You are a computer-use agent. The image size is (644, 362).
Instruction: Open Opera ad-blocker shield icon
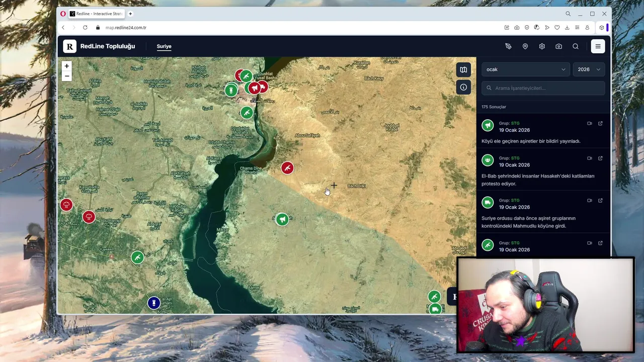point(527,28)
